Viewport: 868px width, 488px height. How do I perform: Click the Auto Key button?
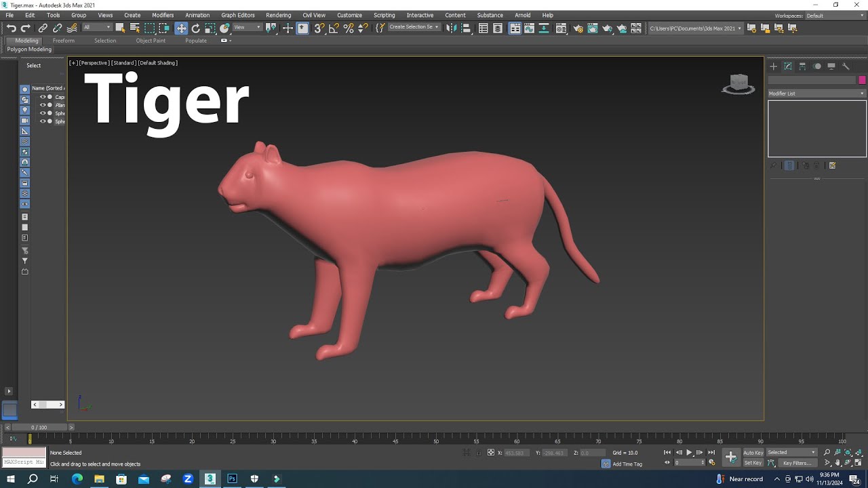pyautogui.click(x=753, y=452)
